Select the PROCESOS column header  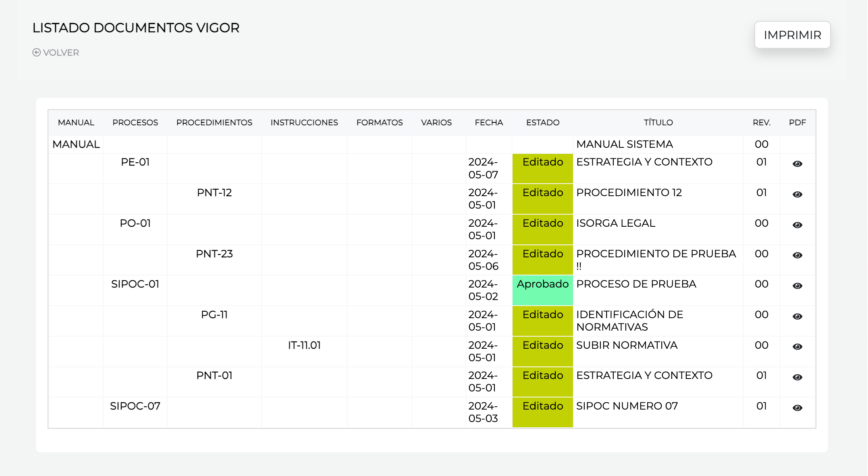coord(135,122)
